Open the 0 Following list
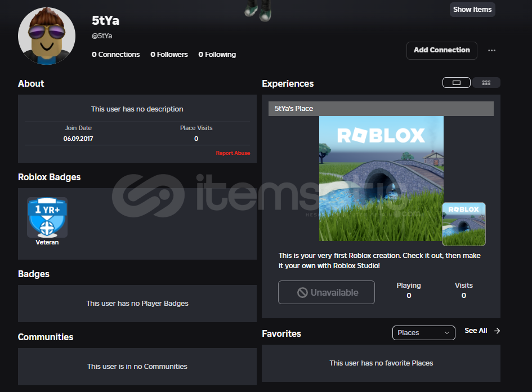 tap(217, 55)
